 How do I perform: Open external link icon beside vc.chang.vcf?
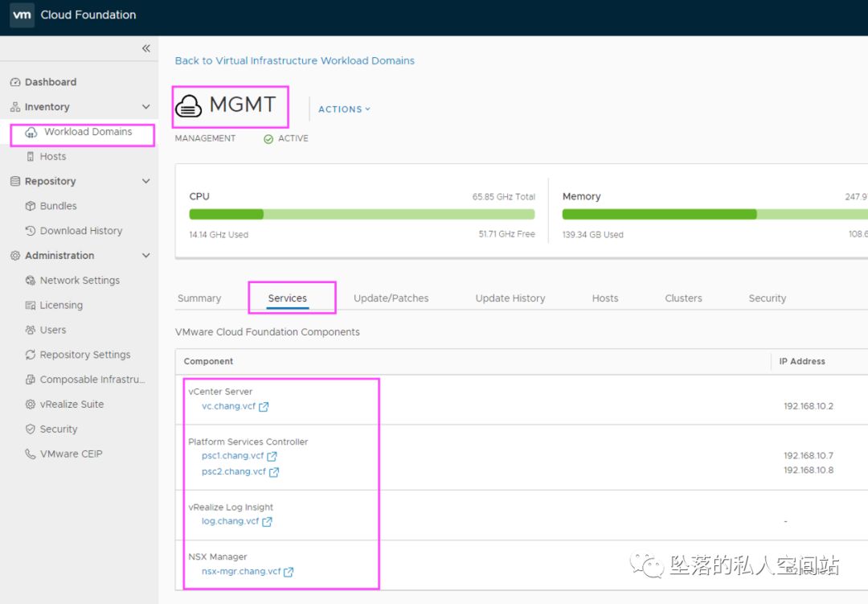264,407
